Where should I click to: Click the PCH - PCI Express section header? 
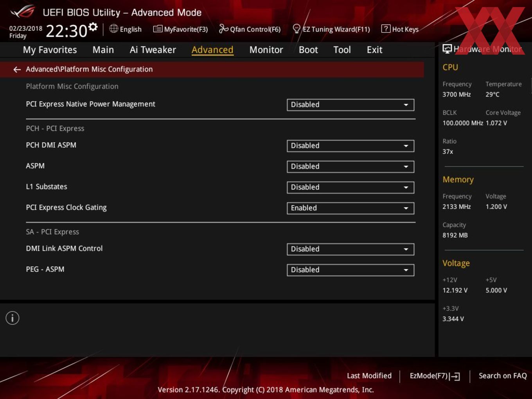pos(55,128)
